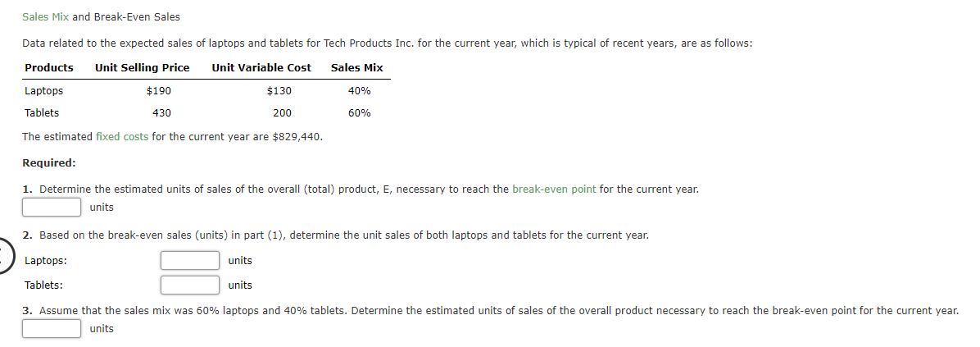Click the Unit Variable Cost column header

tap(261, 67)
